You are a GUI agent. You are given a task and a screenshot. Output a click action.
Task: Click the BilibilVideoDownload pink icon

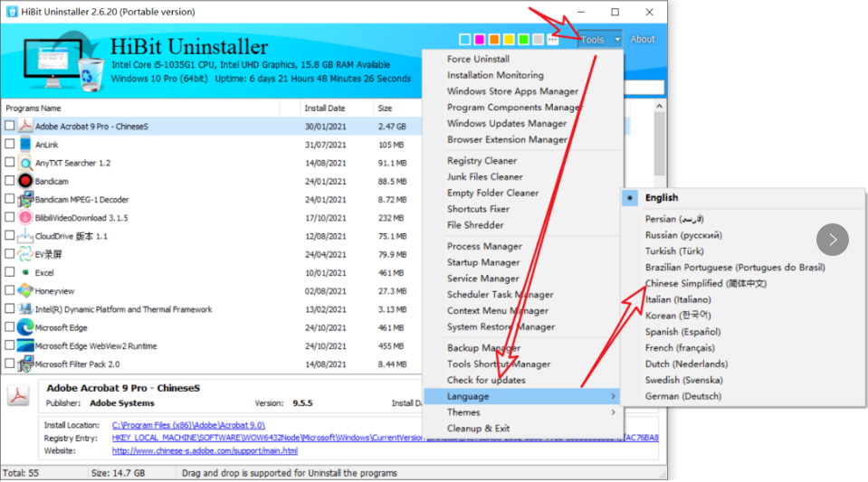coord(25,217)
